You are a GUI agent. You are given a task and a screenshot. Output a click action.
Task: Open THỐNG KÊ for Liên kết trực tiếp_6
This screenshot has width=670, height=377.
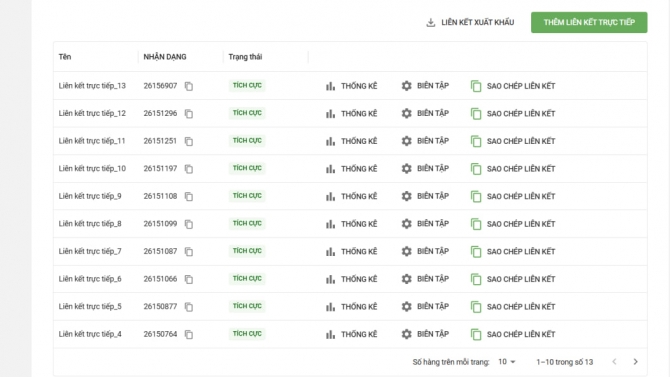pyautogui.click(x=351, y=279)
